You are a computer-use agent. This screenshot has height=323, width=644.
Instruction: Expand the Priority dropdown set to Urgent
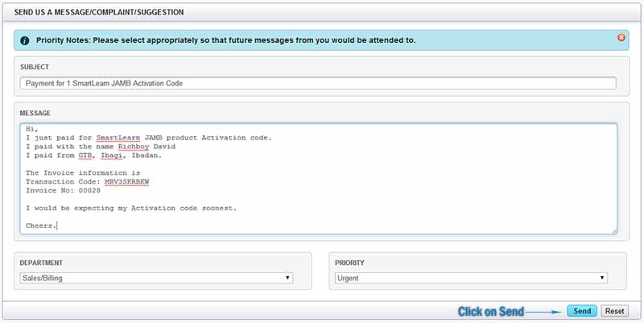click(471, 278)
